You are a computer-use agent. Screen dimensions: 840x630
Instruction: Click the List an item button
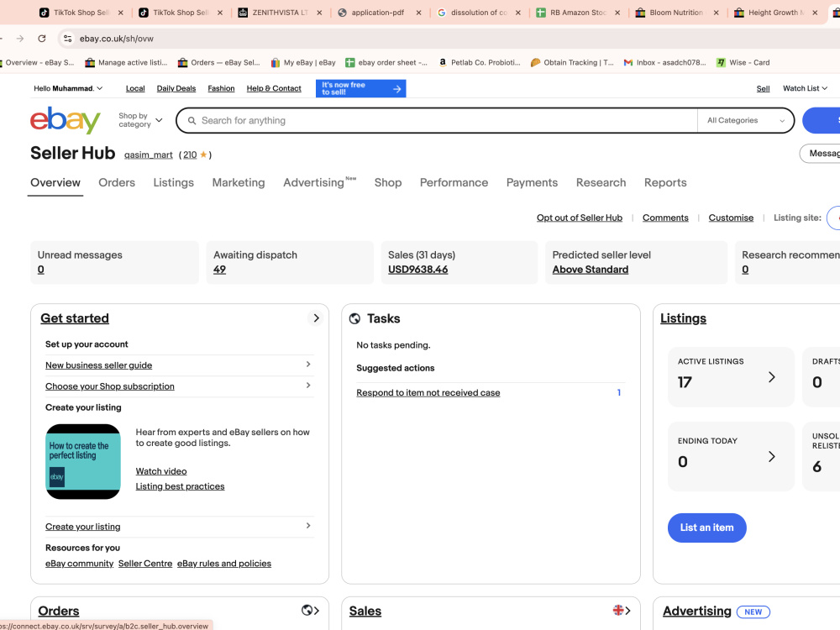point(706,528)
